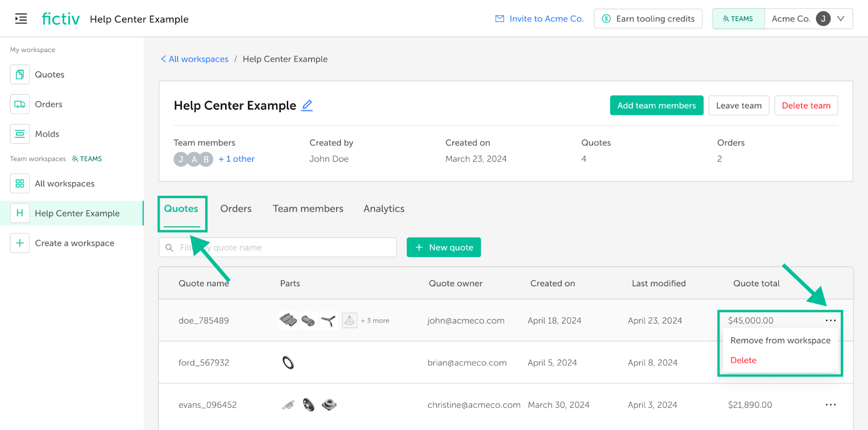Viewport: 868px width, 430px height.
Task: Click first part thumbnail in evans_096452 row
Action: [288, 405]
